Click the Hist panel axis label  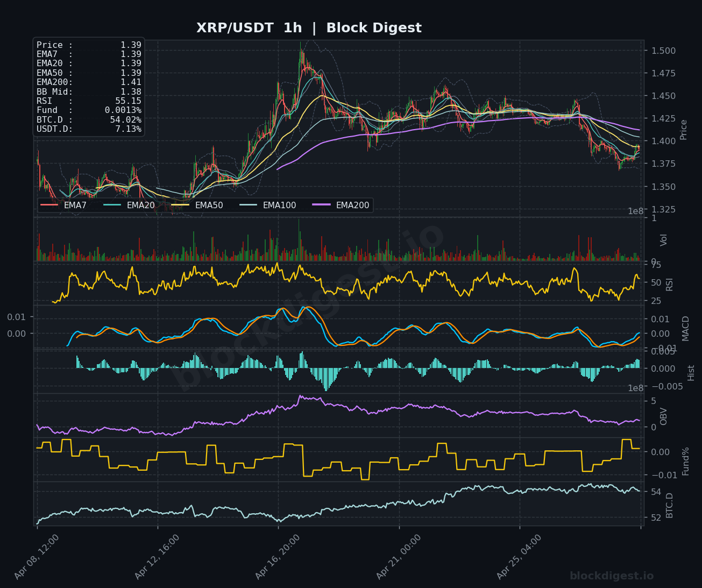[691, 372]
